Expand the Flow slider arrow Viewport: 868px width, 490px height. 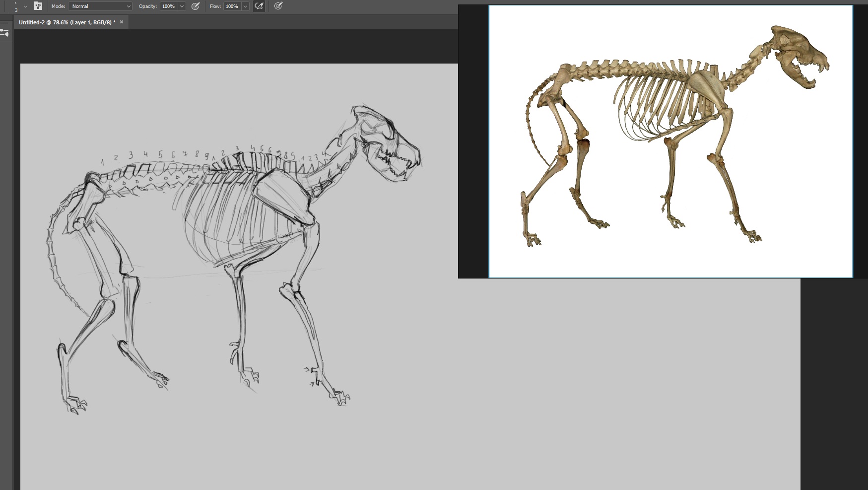[245, 6]
